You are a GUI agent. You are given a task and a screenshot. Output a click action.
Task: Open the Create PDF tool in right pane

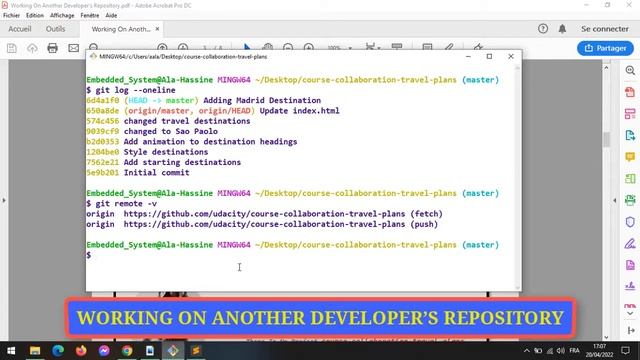630,92
